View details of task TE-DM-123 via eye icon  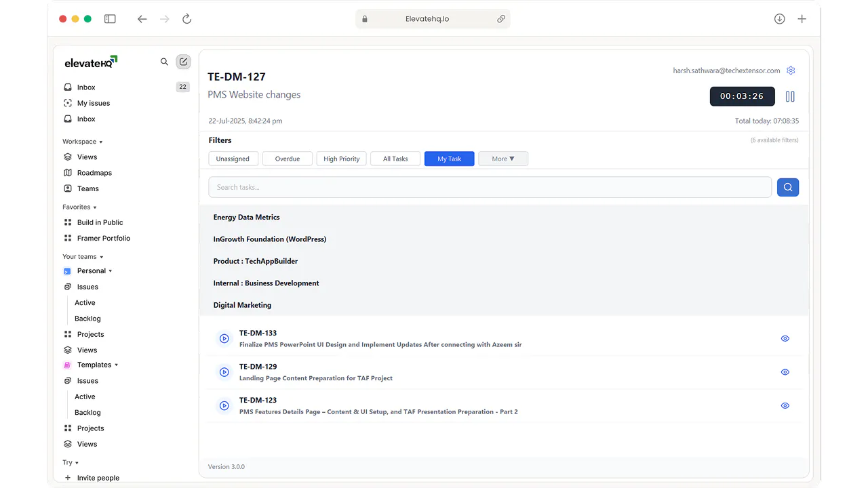coord(785,405)
